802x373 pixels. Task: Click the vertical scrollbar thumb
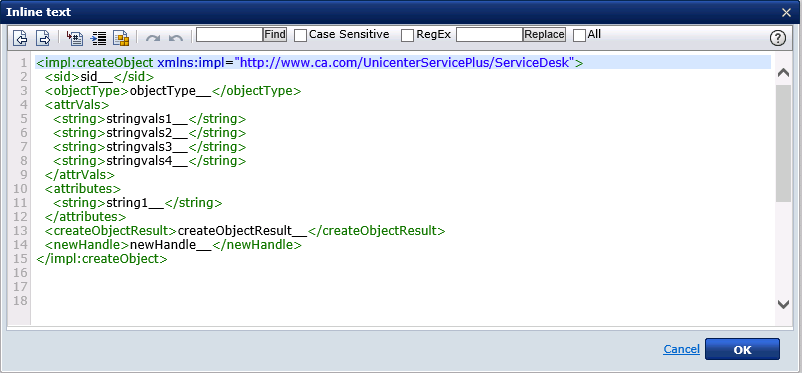[783, 143]
